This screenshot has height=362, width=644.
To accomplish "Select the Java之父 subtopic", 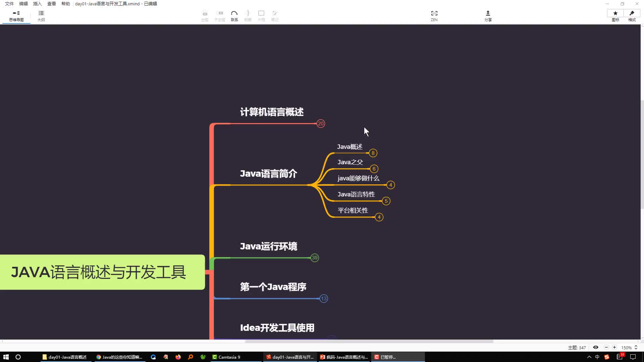I will coord(350,162).
